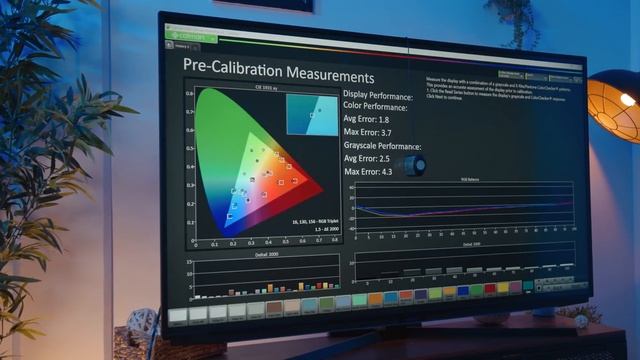Select the mint green patch swatch
This screenshot has height=360, width=640.
359,302
